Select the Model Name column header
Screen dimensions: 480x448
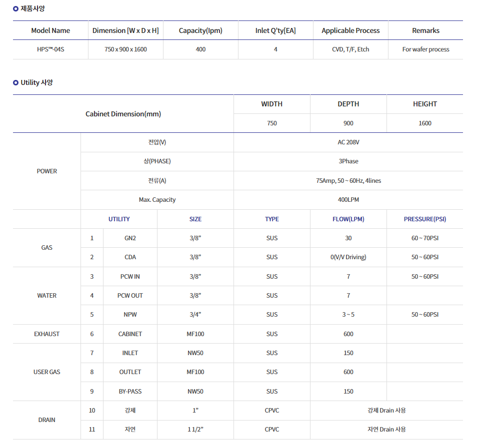(x=50, y=30)
